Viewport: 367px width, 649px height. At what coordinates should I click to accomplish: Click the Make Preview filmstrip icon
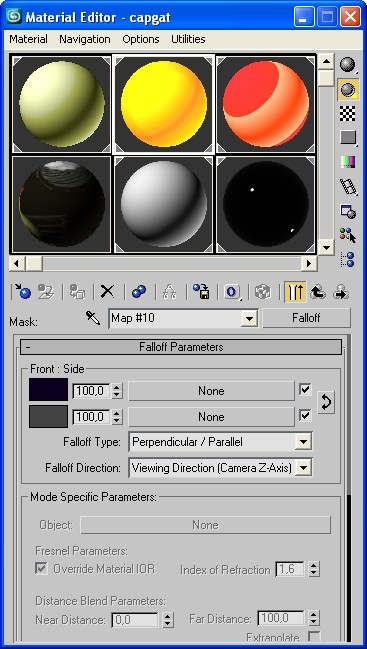(348, 187)
